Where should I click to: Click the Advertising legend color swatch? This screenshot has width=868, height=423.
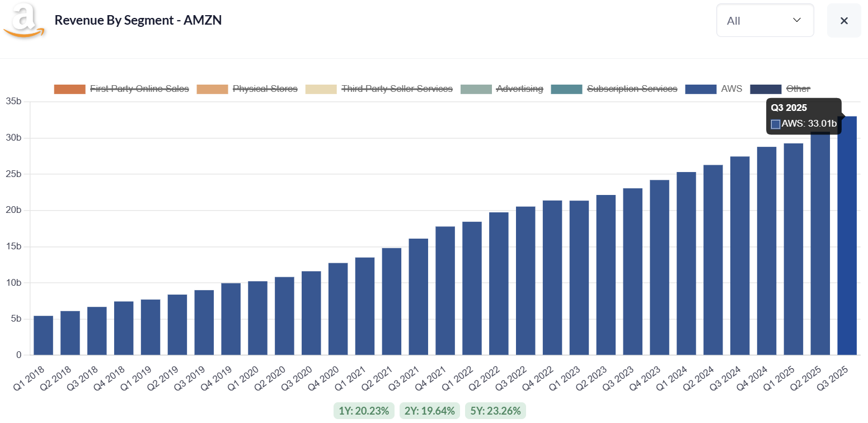pos(476,89)
